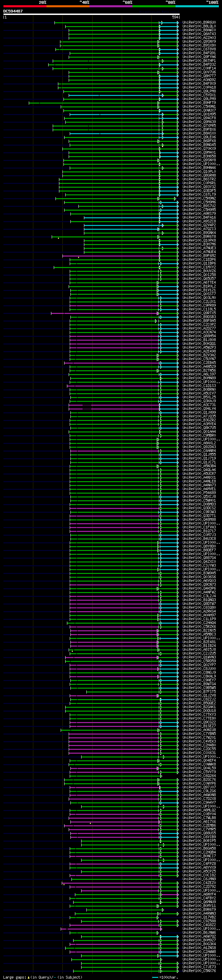This screenshot has width=222, height=980.
Task: Select the UniRef100_B9NG45 label
Action: coord(199,145)
